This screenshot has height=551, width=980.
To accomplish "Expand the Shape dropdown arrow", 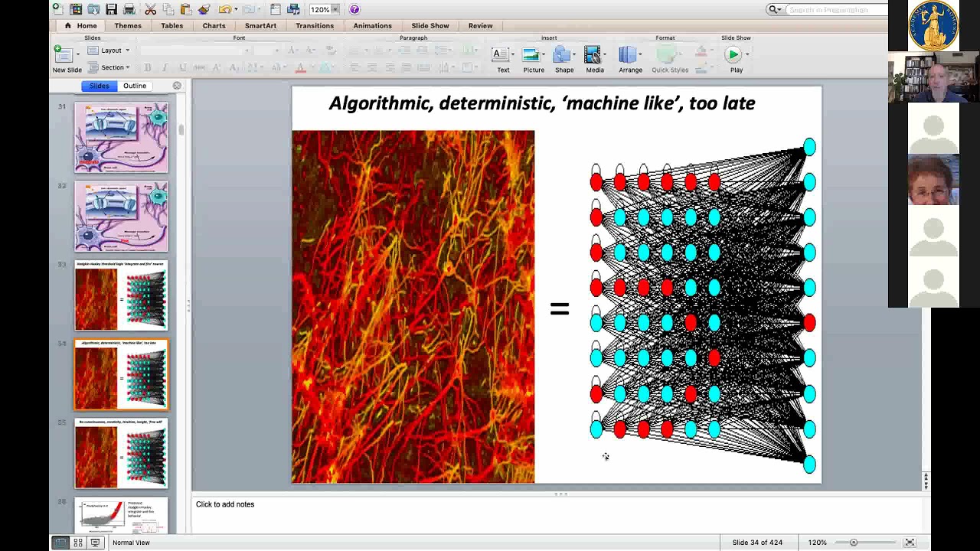I will [x=574, y=54].
